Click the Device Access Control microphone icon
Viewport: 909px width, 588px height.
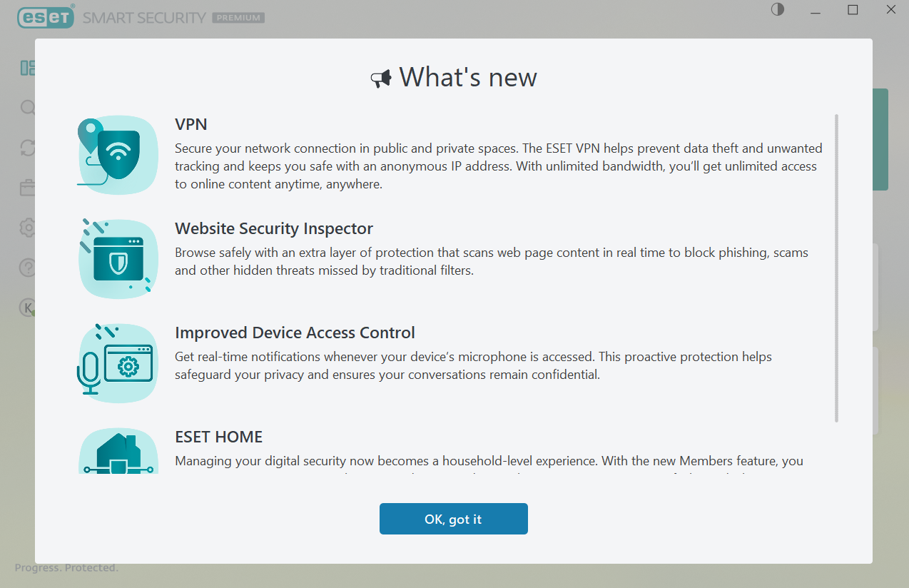(118, 363)
